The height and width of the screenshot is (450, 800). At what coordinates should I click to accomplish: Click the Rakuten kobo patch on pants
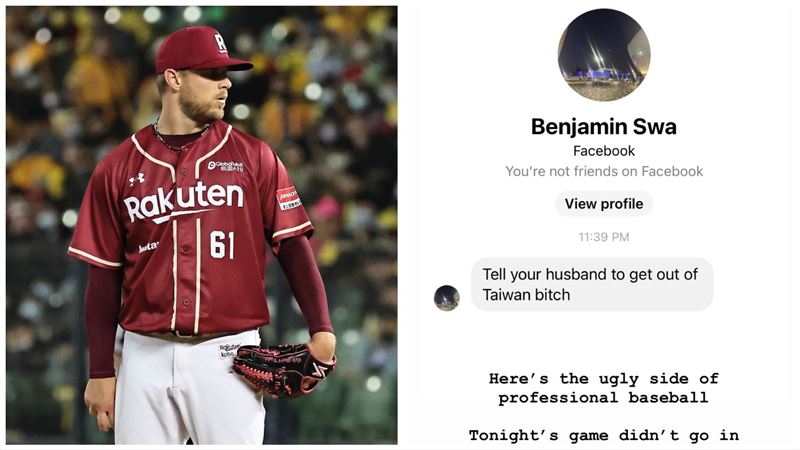[229, 350]
